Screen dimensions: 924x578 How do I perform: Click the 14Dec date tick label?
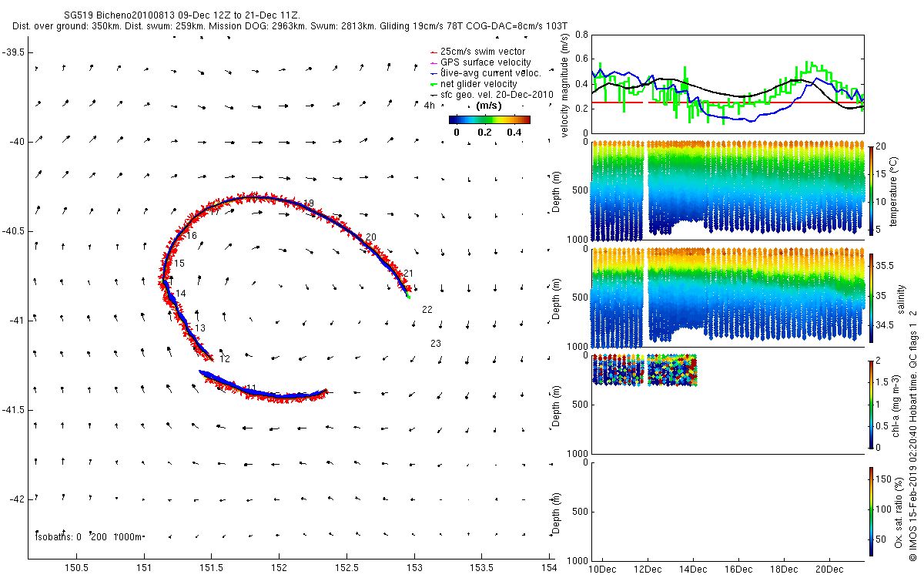pos(692,570)
